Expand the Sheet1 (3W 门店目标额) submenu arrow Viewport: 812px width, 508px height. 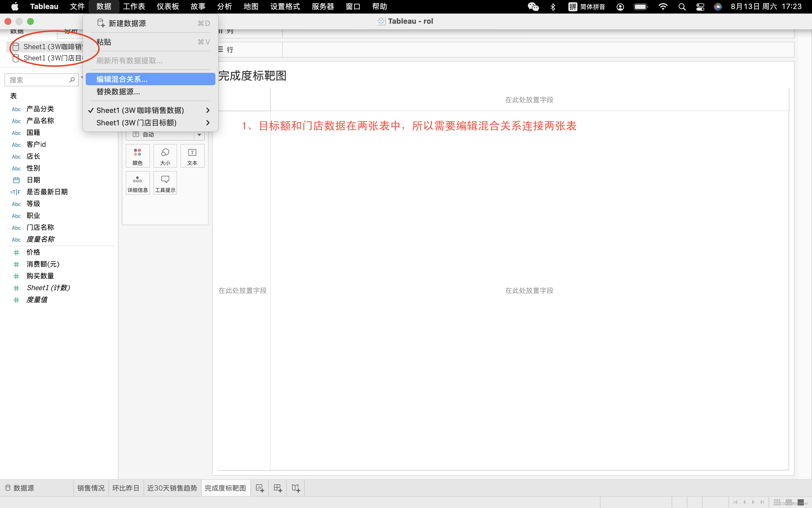point(208,123)
